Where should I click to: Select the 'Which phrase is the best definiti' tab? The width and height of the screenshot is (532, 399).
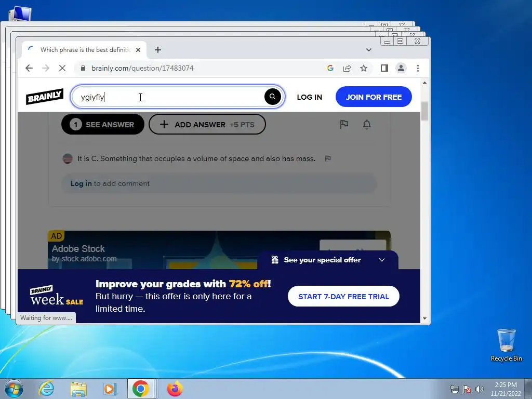point(84,50)
